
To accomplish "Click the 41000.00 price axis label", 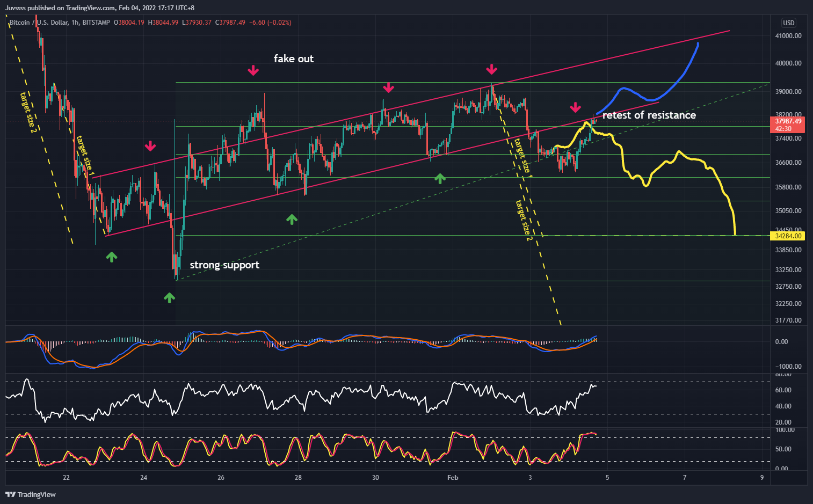I will [788, 36].
